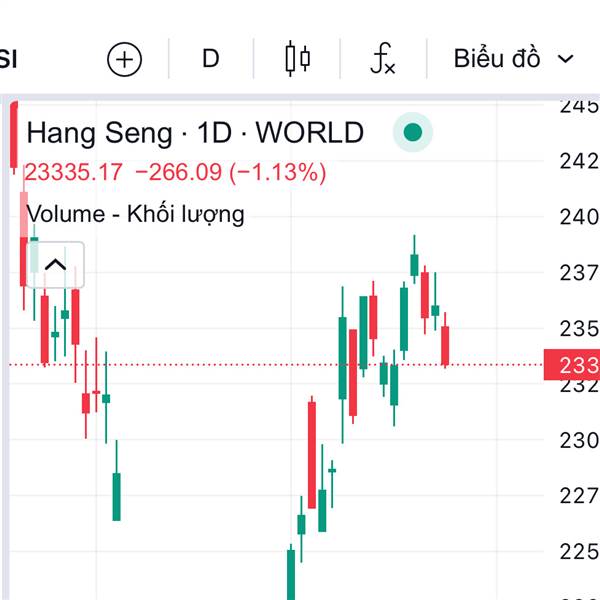Expand the Biểu đồ dropdown

pos(513,59)
